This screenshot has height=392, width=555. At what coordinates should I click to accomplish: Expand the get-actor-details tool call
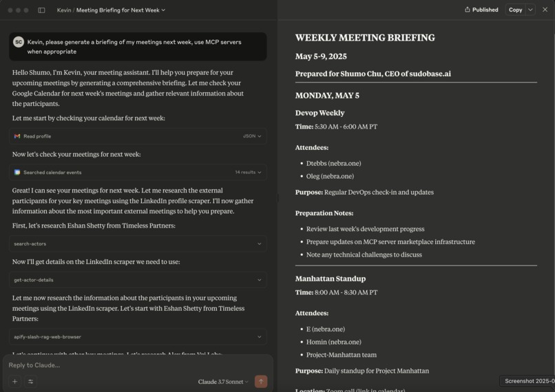coord(138,280)
